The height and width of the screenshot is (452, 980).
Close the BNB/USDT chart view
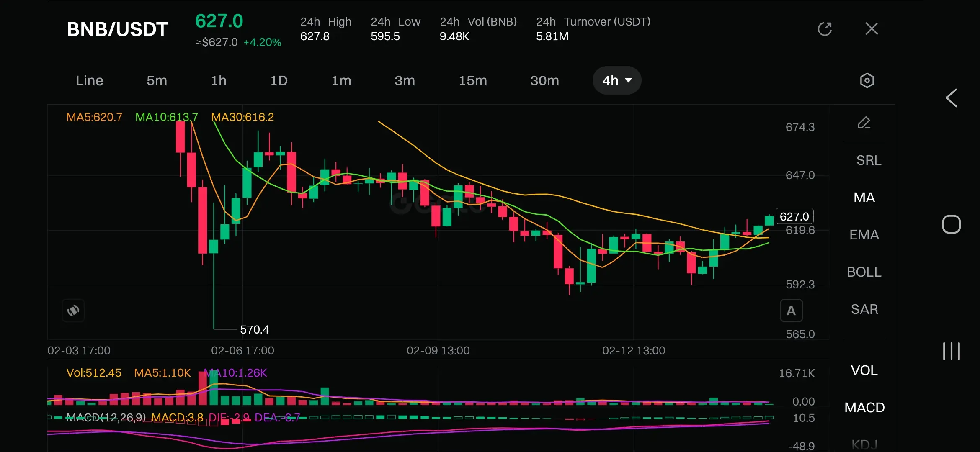click(x=872, y=29)
